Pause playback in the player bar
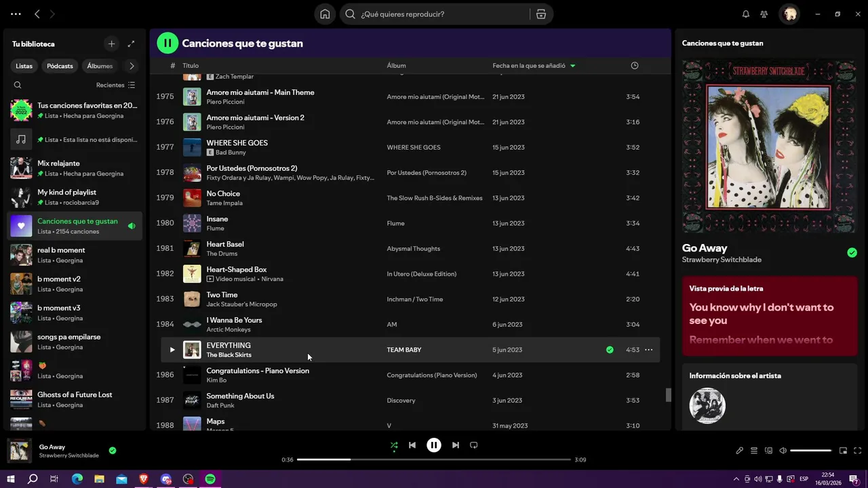 pos(434,445)
